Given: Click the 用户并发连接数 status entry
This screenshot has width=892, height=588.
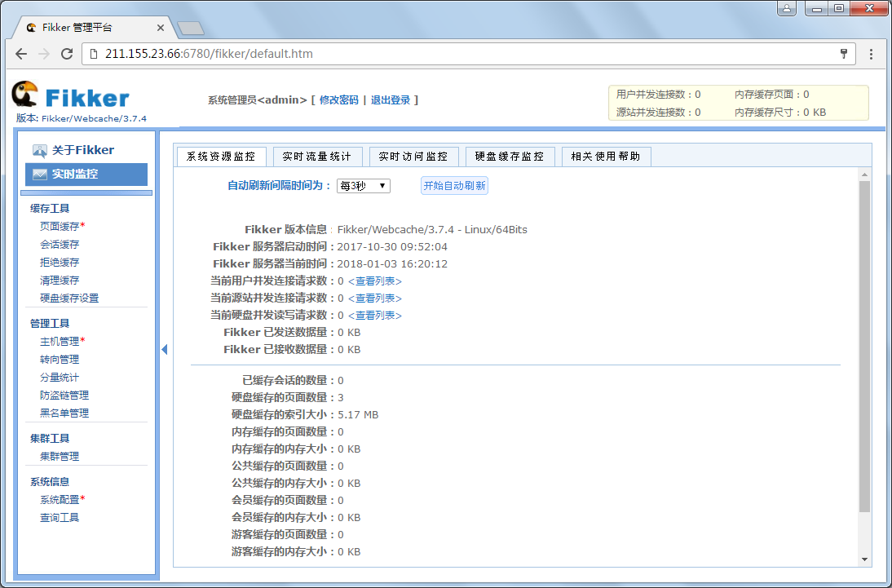Looking at the screenshot, I should pyautogui.click(x=658, y=95).
